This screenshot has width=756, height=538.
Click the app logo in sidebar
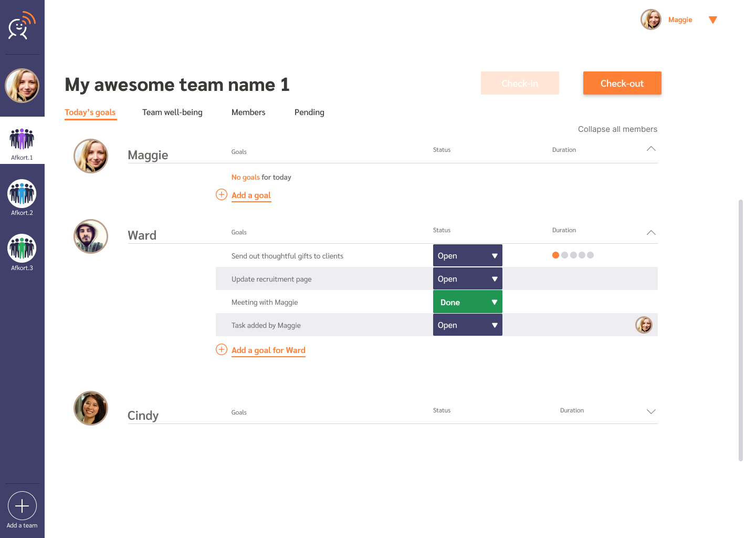click(22, 26)
